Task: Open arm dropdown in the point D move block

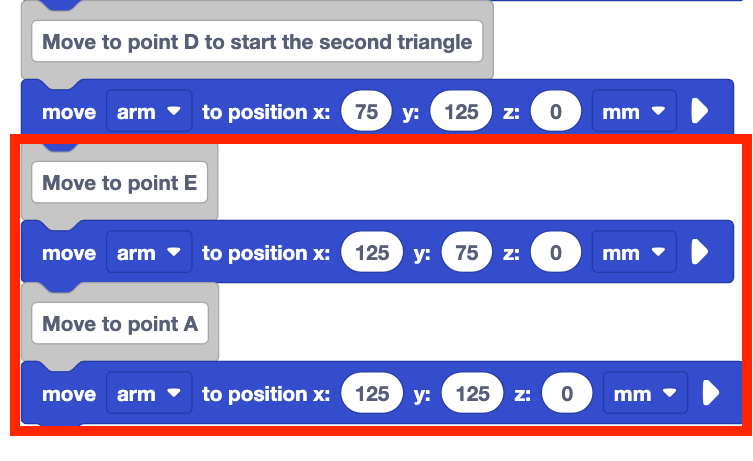Action: (x=148, y=112)
